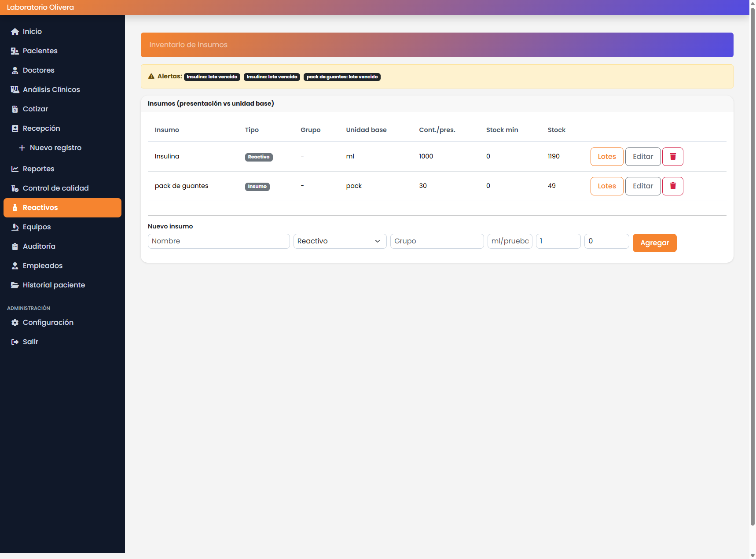Go to Control de calidad section
The height and width of the screenshot is (559, 756).
coord(55,188)
